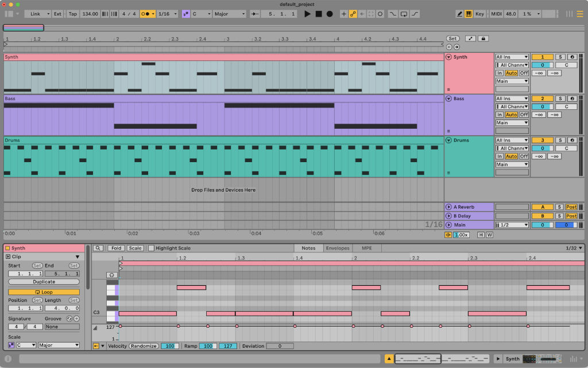Viewport: 588px width, 368px height.
Task: Solo the Bass track
Action: (x=560, y=98)
